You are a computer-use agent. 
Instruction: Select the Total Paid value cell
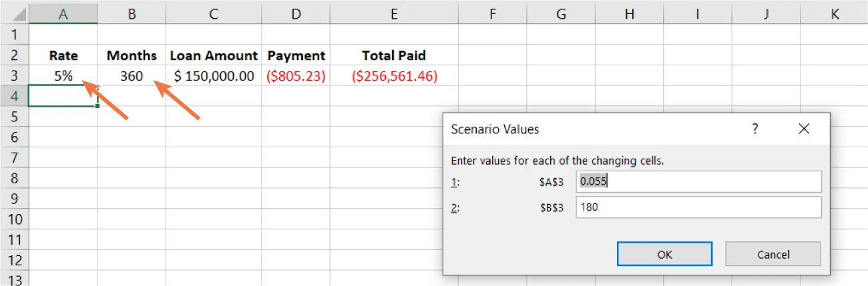tap(394, 76)
